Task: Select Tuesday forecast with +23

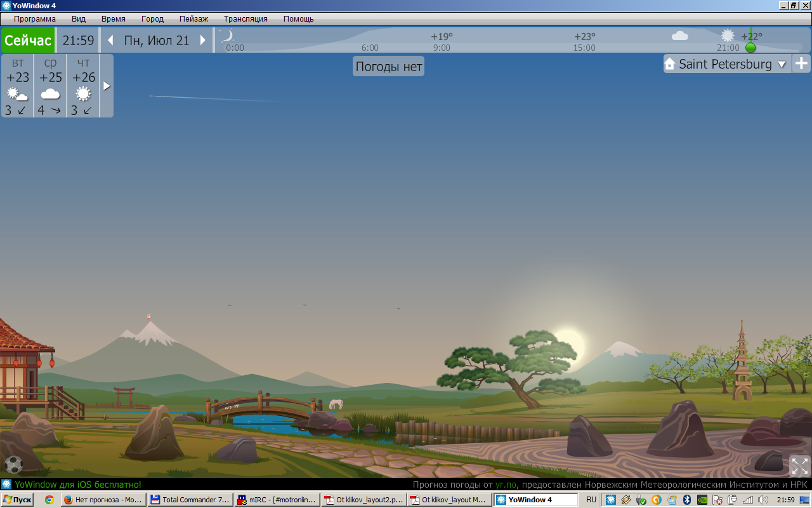Action: pos(18,86)
